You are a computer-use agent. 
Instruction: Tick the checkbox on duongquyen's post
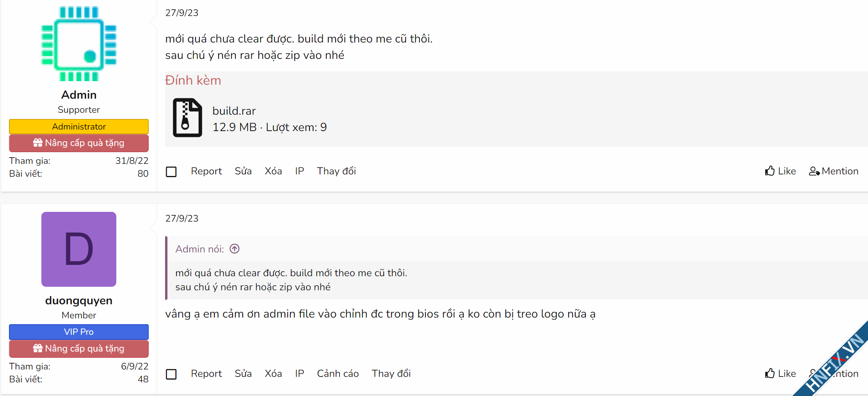click(x=171, y=374)
